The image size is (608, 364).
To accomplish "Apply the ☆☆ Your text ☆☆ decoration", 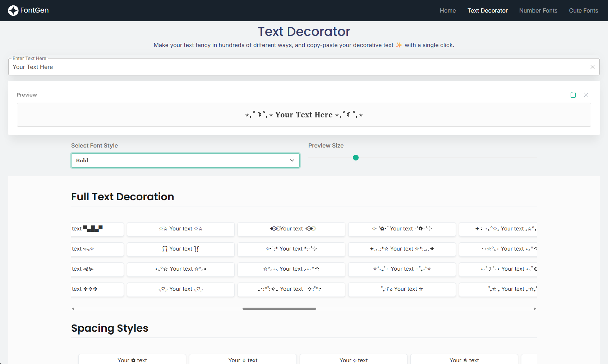I will pyautogui.click(x=181, y=229).
